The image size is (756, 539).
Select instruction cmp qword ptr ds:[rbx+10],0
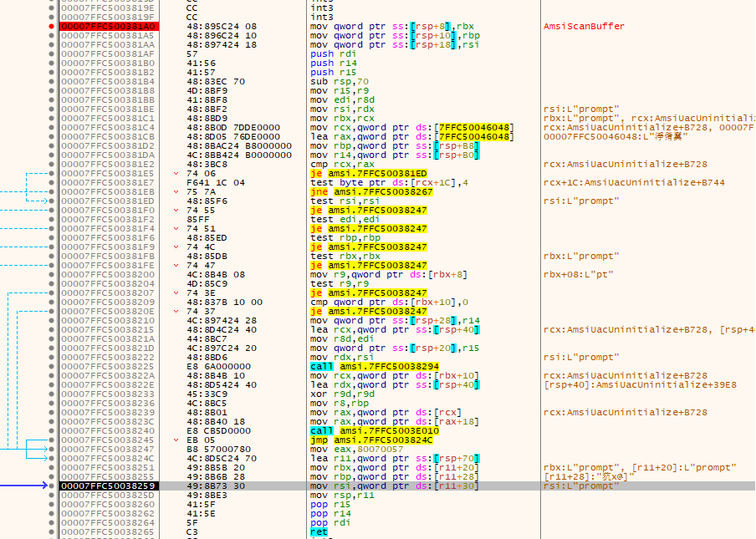[x=389, y=302]
